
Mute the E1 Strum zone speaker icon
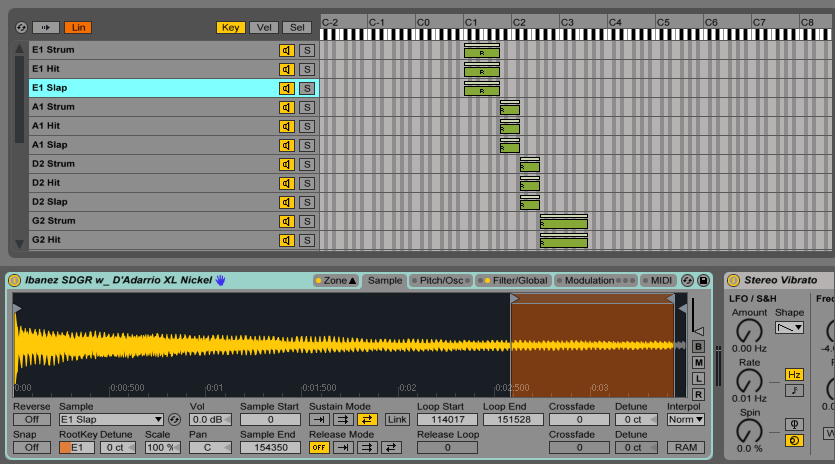tap(286, 50)
